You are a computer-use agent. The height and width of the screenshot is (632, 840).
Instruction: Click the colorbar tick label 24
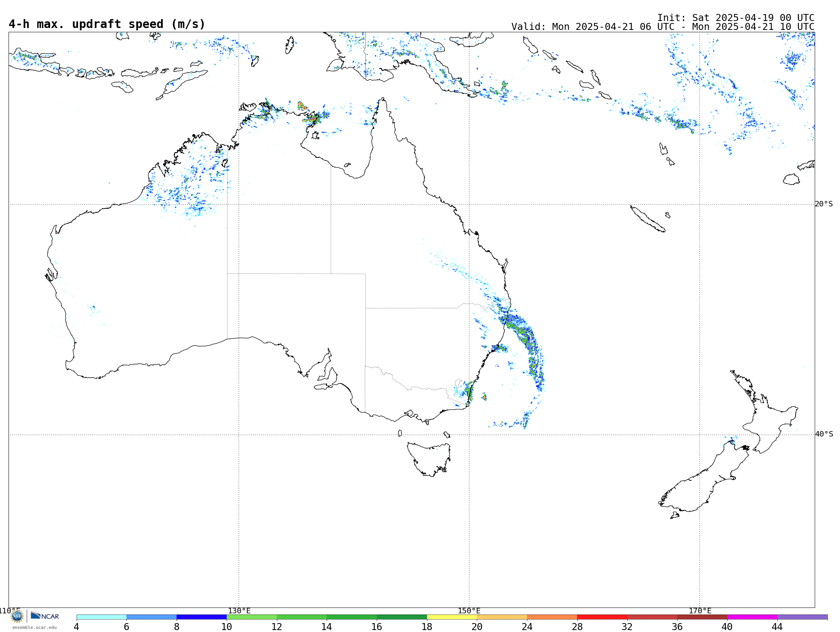pyautogui.click(x=527, y=627)
